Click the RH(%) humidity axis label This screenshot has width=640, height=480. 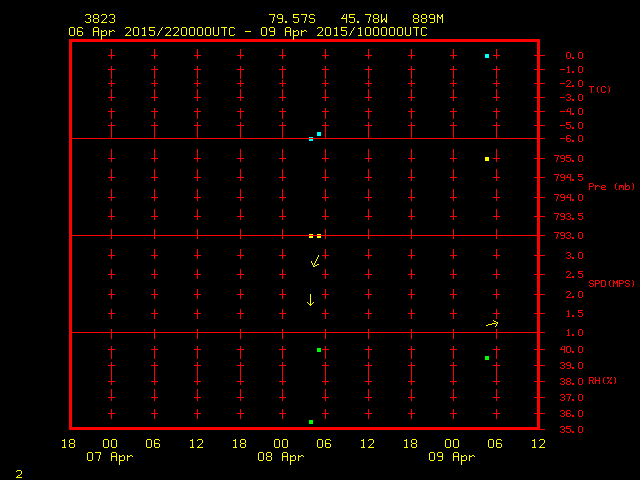click(x=603, y=381)
